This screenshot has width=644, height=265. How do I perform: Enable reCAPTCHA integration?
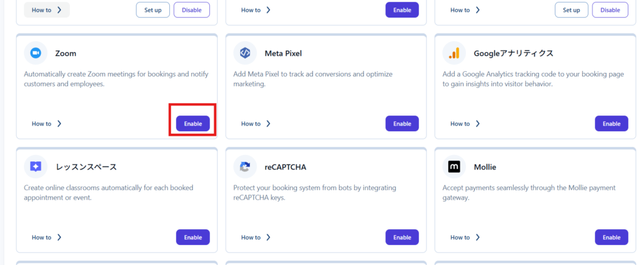(402, 237)
